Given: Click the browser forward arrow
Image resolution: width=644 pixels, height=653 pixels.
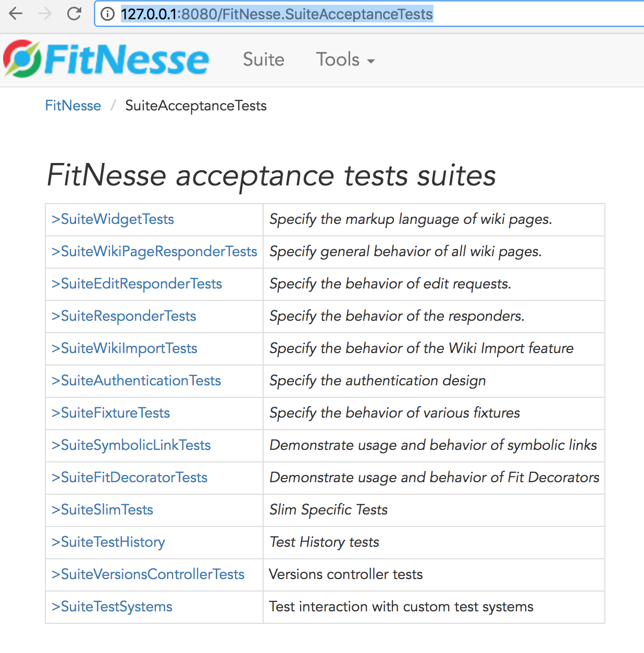Looking at the screenshot, I should pyautogui.click(x=45, y=14).
